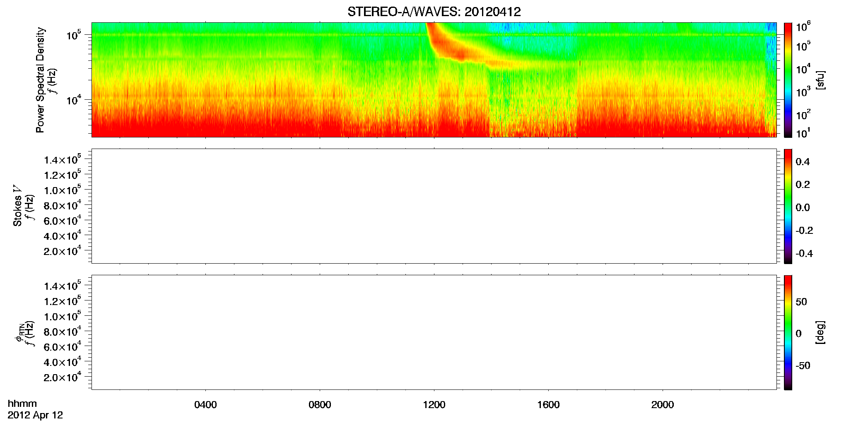Click the 2000 time tick label
This screenshot has width=868, height=447.
663,405
